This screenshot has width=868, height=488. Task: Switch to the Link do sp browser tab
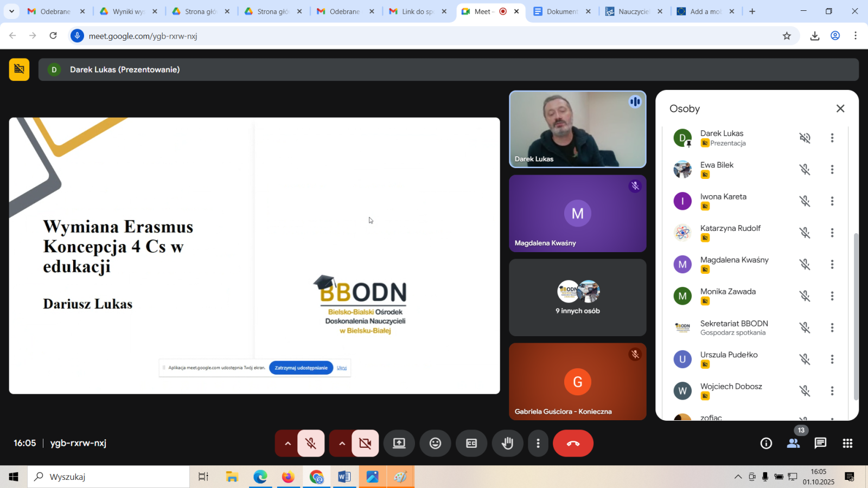[417, 11]
